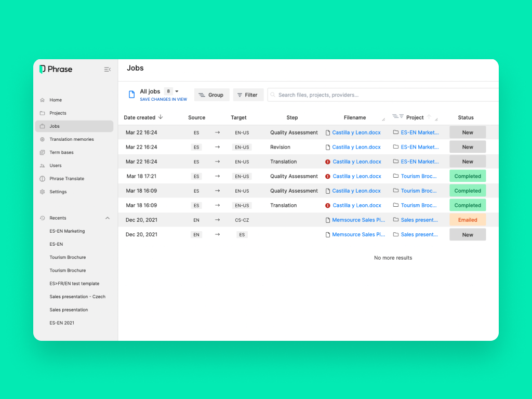
Task: Click the Group button
Action: [x=211, y=95]
